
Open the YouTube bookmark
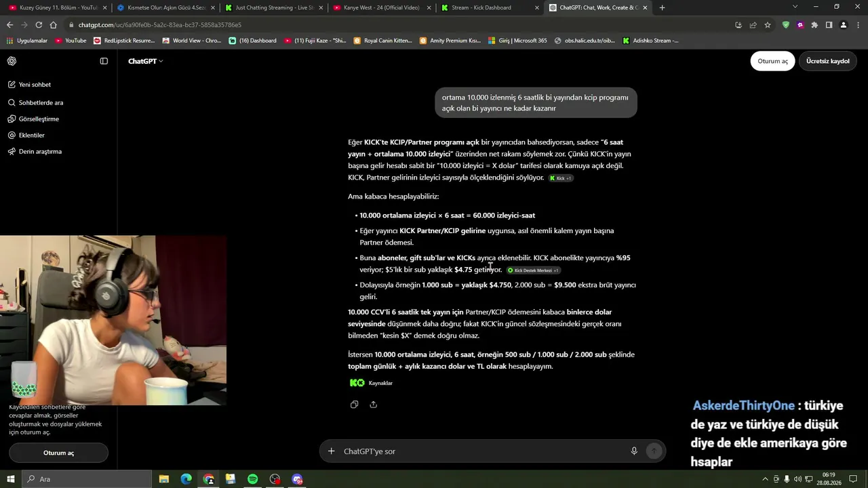coord(71,41)
